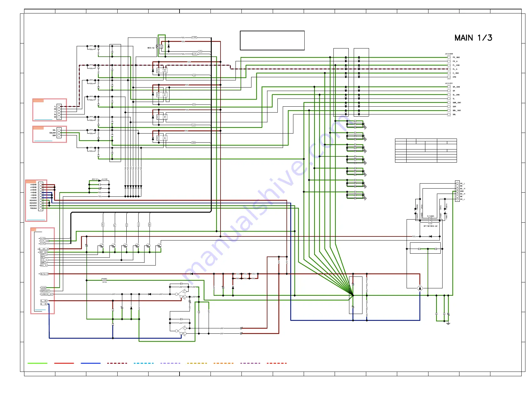Click the JACK4000 connector reference
This screenshot has width=532, height=395.
tap(449, 54)
